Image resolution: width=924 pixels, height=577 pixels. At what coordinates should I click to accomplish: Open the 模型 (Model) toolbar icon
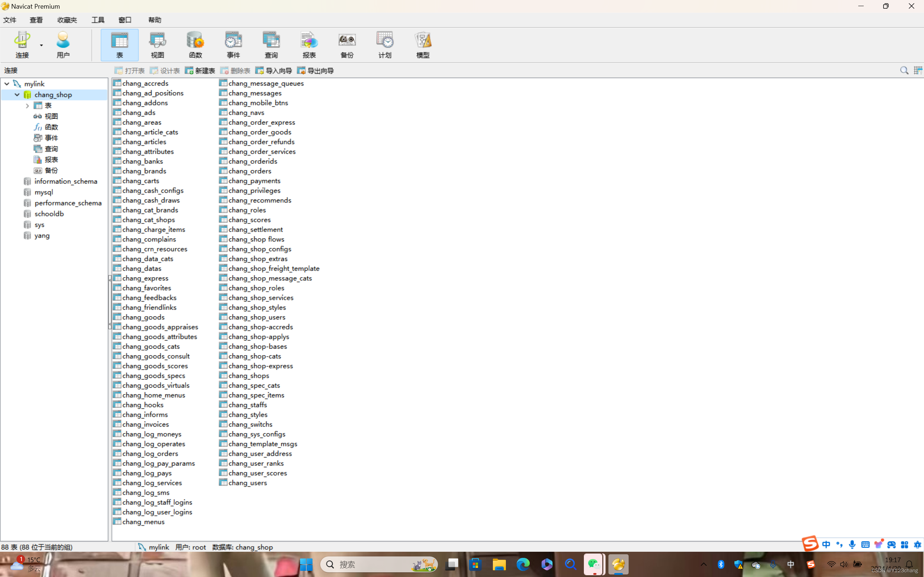coord(423,45)
